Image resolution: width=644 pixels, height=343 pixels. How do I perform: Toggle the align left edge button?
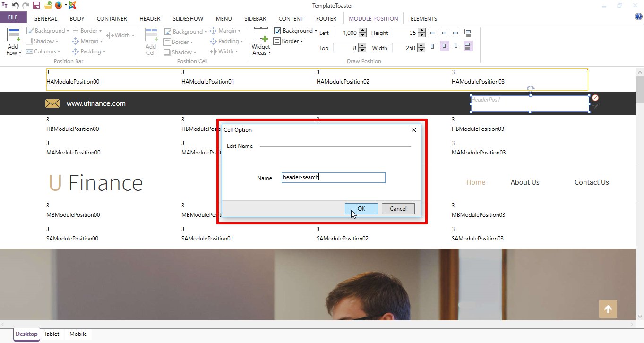(x=432, y=33)
